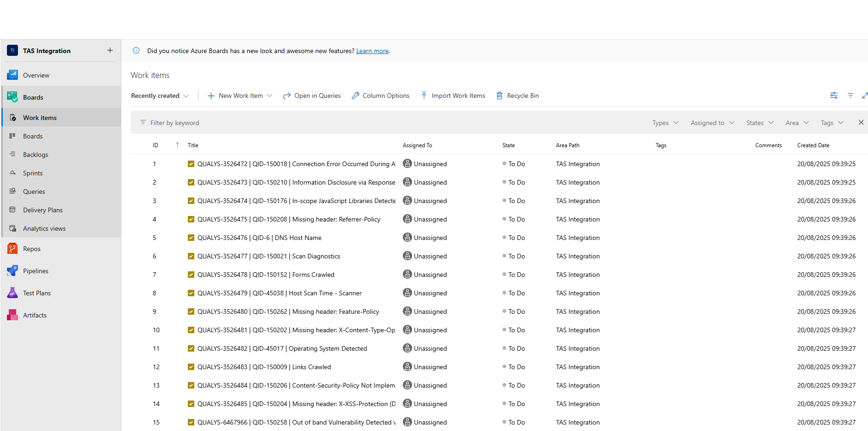
Task: Click the Delivery Plans sidebar icon
Action: 13,210
